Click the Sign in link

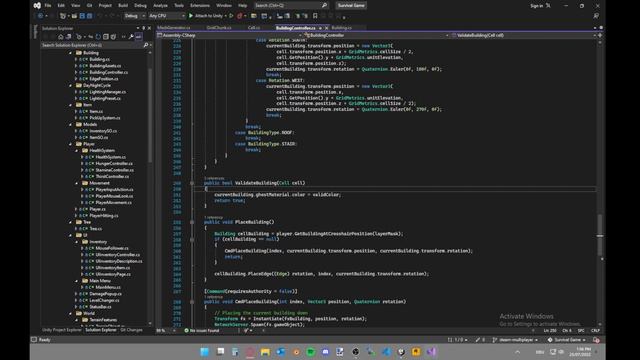click(536, 6)
